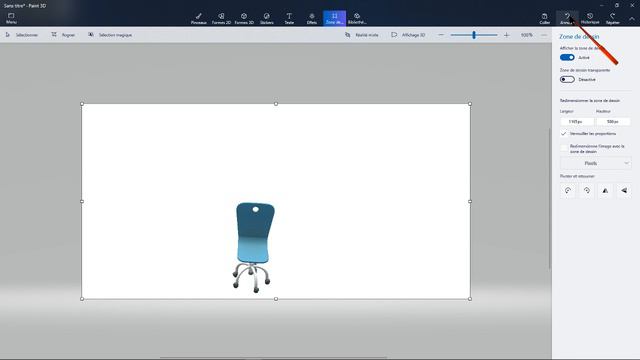This screenshot has height=360, width=640.
Task: Click the flip vertical icon
Action: tap(624, 191)
